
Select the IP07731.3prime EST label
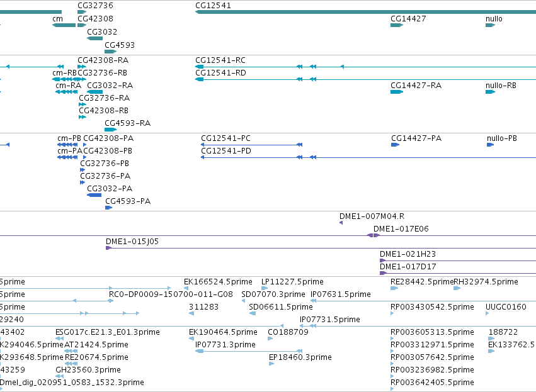pos(225,345)
